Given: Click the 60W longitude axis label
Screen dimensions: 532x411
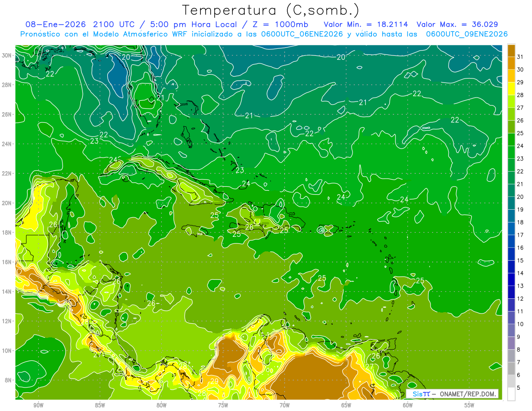Looking at the screenshot, I should pyautogui.click(x=408, y=405).
